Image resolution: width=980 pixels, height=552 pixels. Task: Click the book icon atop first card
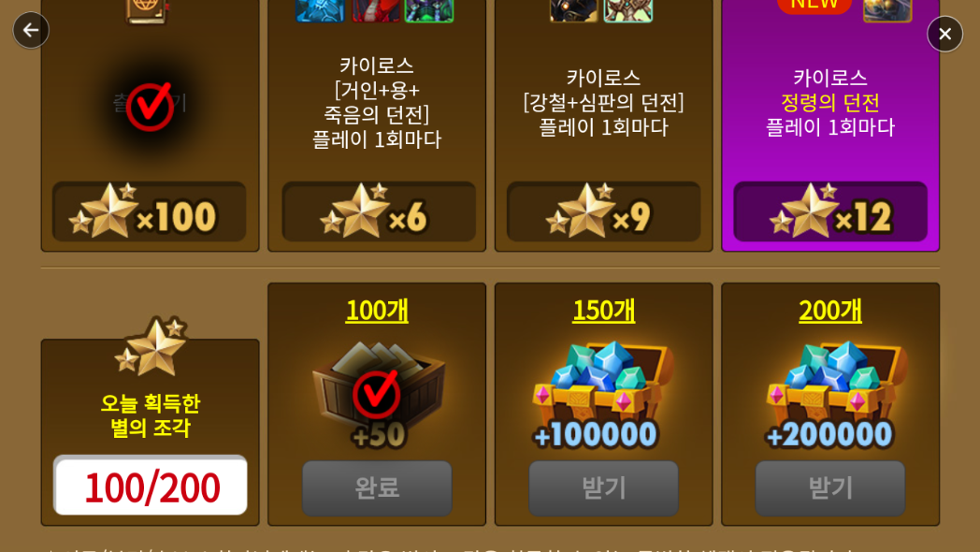tap(147, 11)
